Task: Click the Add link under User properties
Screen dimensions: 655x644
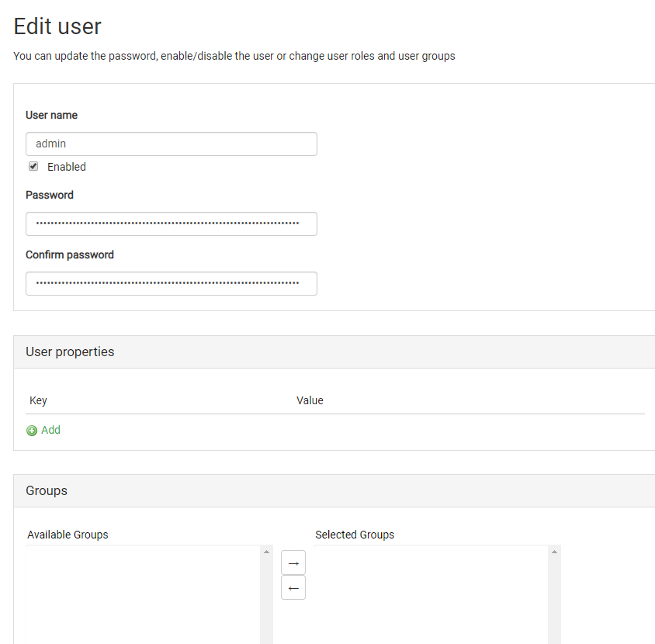Action: (x=50, y=430)
